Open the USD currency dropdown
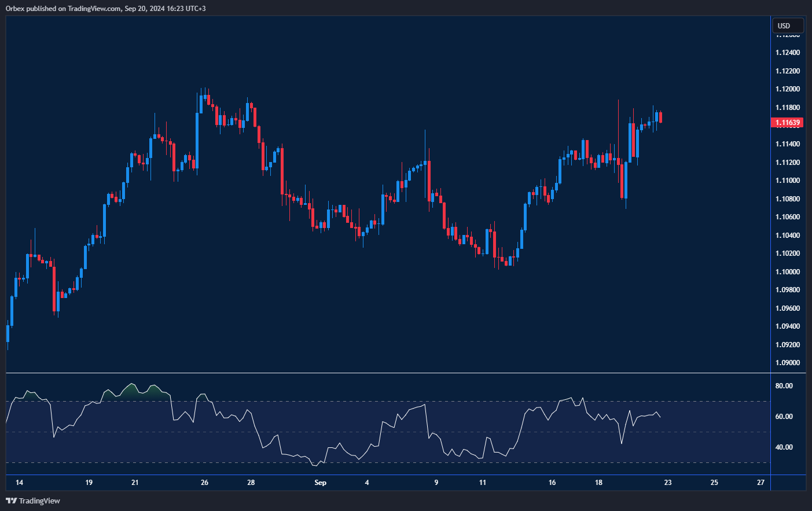The width and height of the screenshot is (812, 511). pyautogui.click(x=788, y=25)
